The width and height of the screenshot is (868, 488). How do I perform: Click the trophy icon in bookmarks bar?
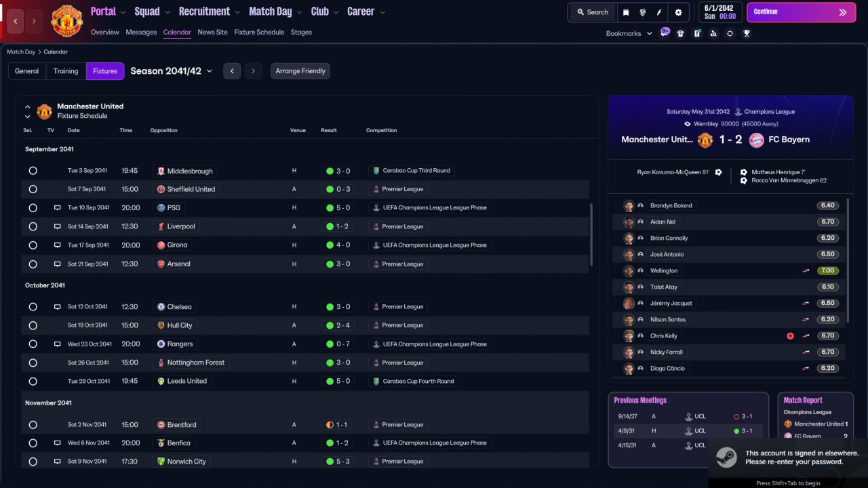pos(747,33)
